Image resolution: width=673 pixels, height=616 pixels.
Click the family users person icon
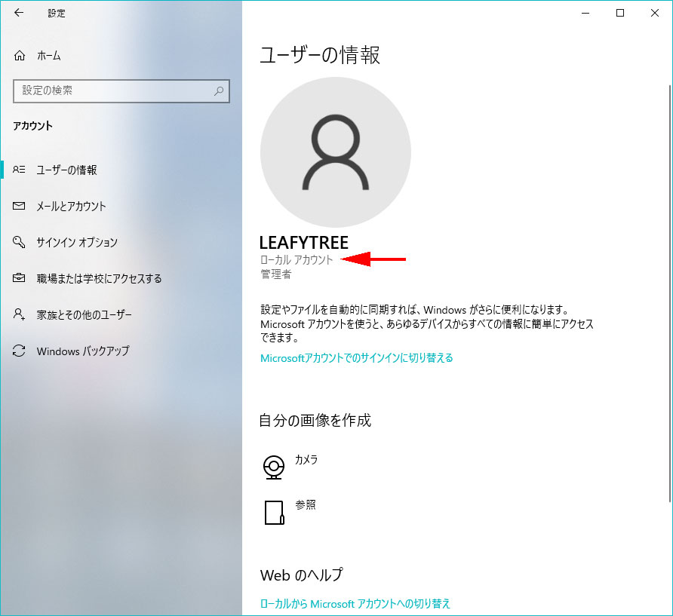20,315
